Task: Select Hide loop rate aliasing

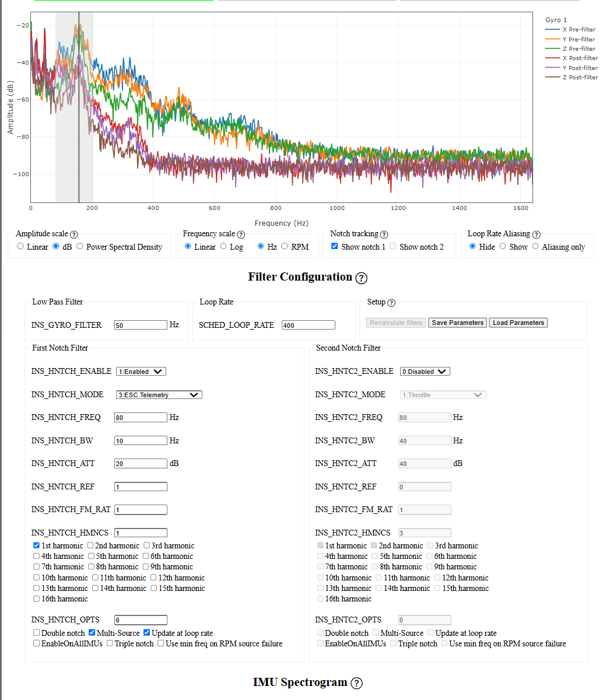Action: (472, 246)
